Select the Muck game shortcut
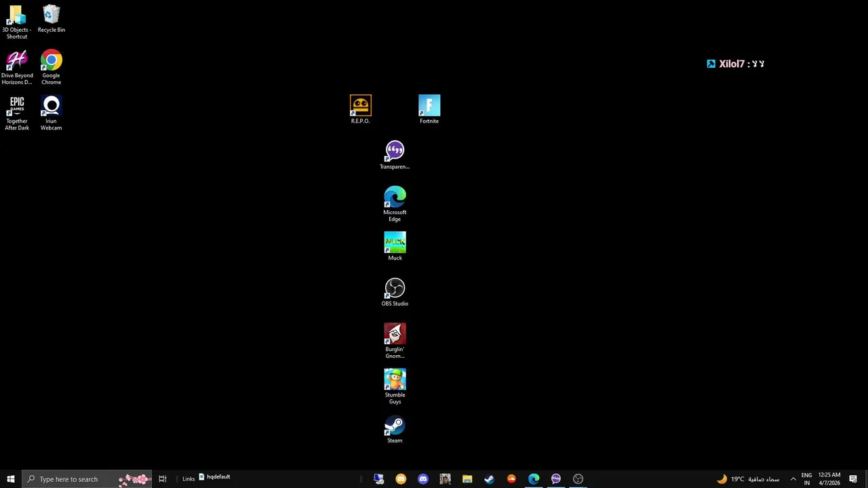 (x=395, y=247)
